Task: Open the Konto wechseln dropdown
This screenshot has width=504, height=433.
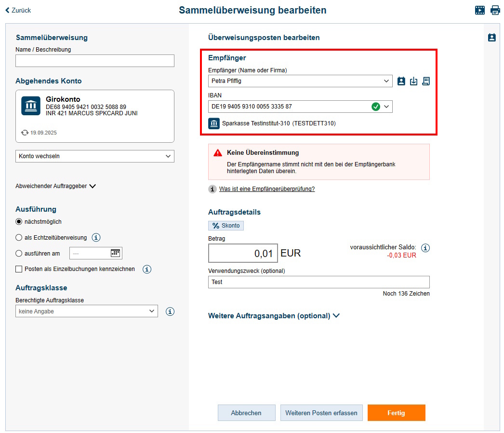Action: [x=94, y=156]
